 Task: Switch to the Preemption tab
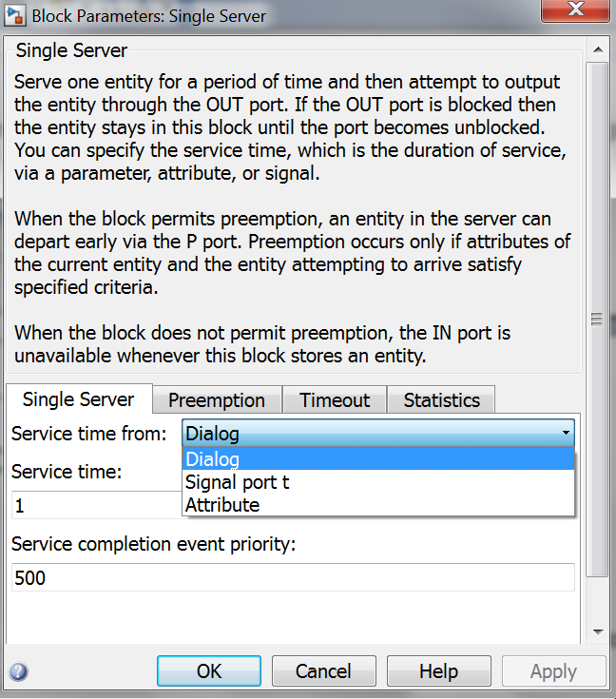coord(217,399)
